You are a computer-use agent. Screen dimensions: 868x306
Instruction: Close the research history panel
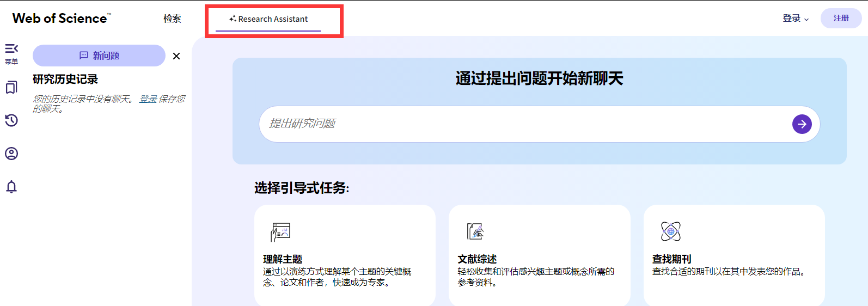176,56
